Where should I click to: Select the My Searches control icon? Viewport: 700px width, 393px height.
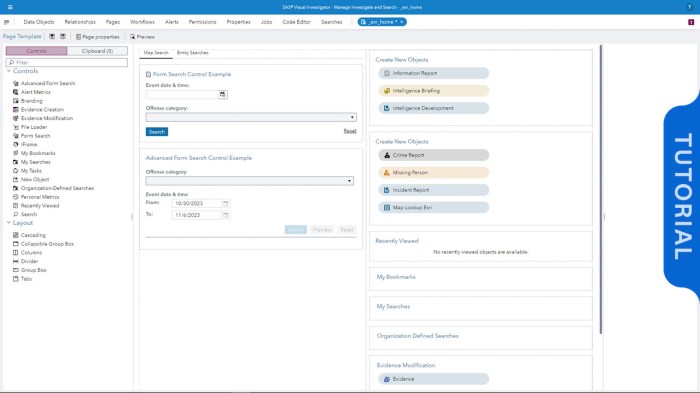pyautogui.click(x=16, y=162)
